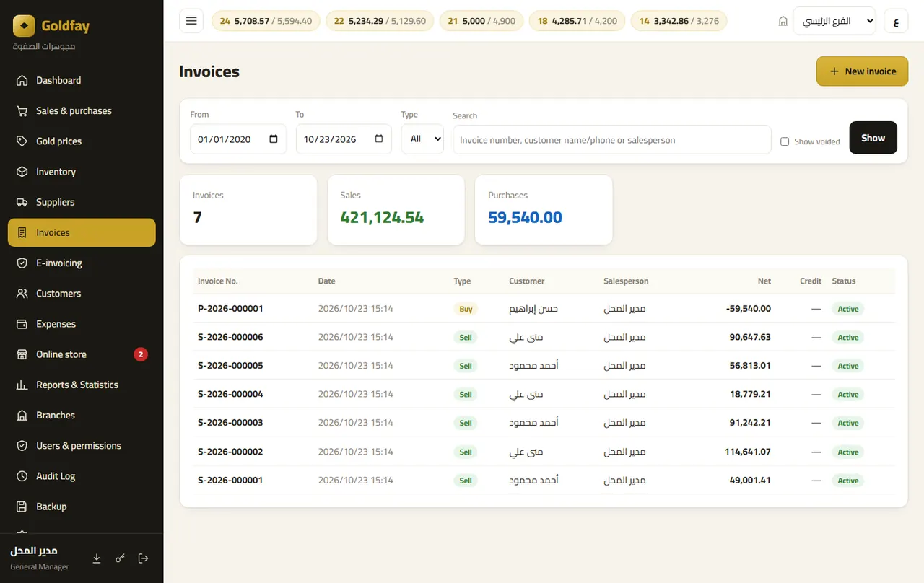Open invoice S-2026-000006
This screenshot has width=924, height=583.
coord(230,337)
